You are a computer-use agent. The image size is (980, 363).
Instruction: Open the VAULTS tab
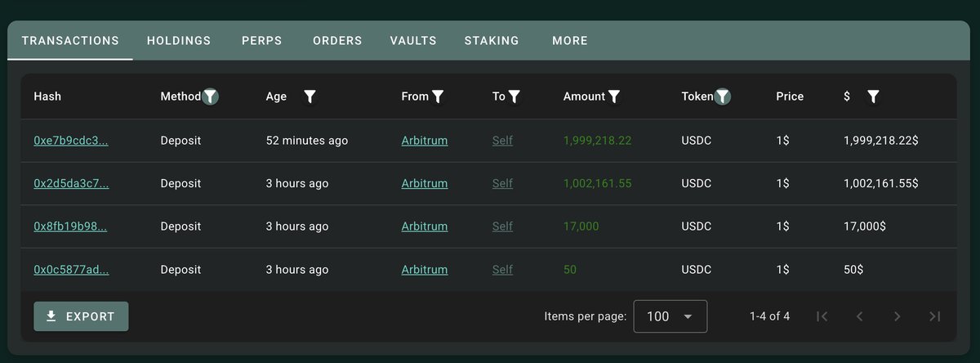click(x=413, y=41)
